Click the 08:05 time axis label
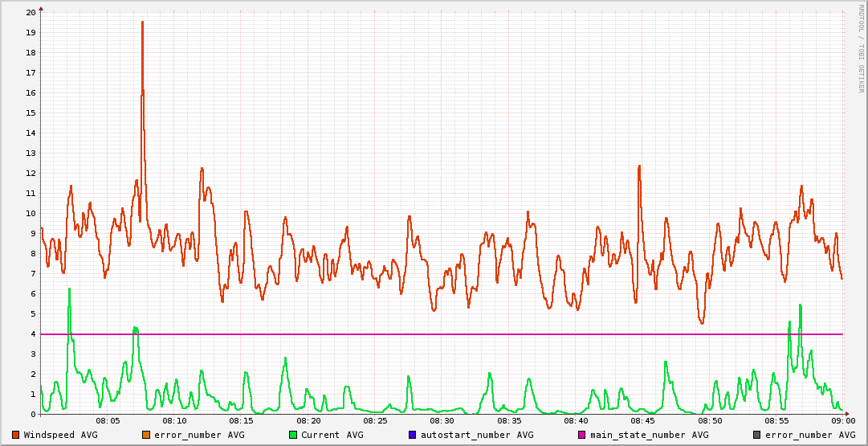This screenshot has width=868, height=446. click(x=108, y=421)
